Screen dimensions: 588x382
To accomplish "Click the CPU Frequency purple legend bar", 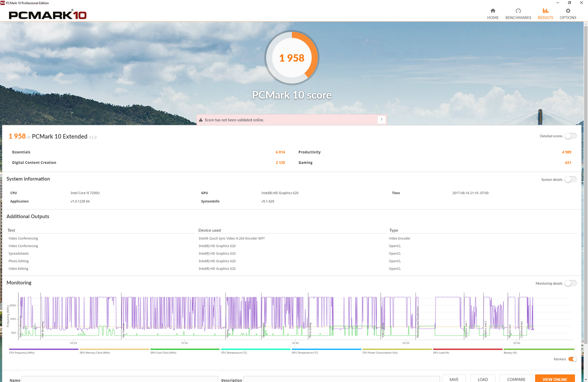I will click(x=44, y=349).
